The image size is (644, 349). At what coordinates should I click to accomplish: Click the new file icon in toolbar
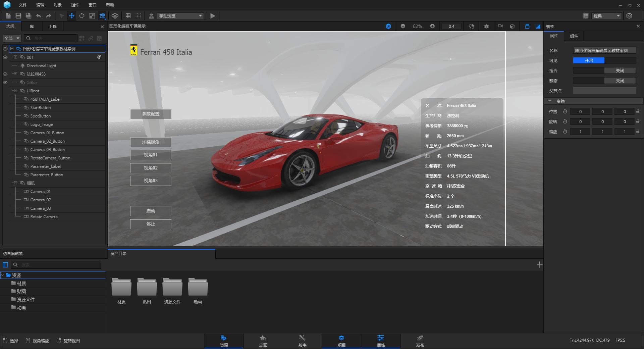point(8,16)
